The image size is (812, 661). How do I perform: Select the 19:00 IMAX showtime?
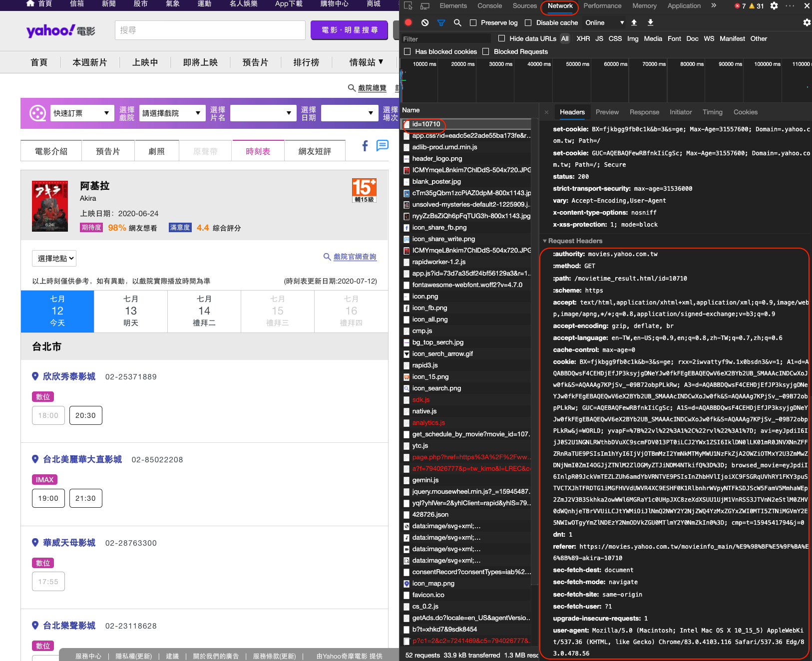[48, 498]
